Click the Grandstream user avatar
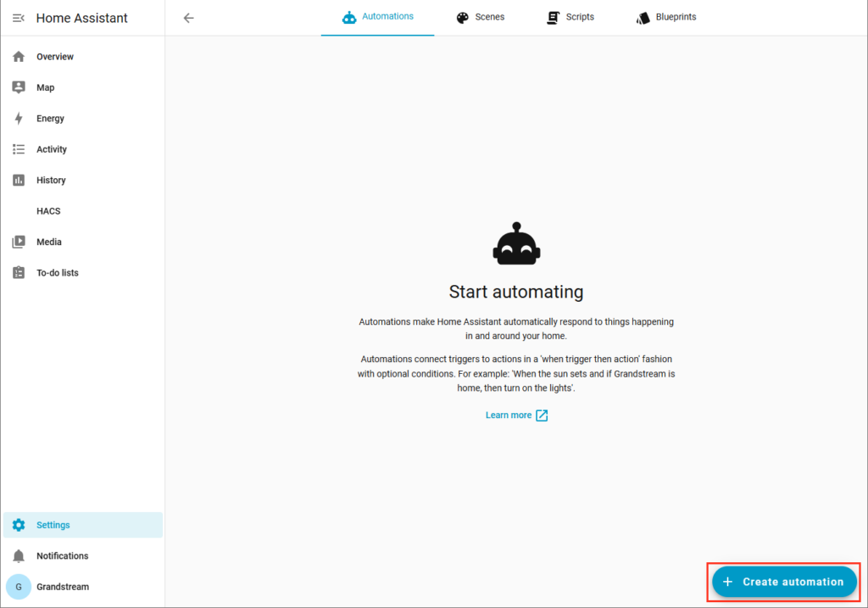The height and width of the screenshot is (608, 868). pyautogui.click(x=19, y=587)
